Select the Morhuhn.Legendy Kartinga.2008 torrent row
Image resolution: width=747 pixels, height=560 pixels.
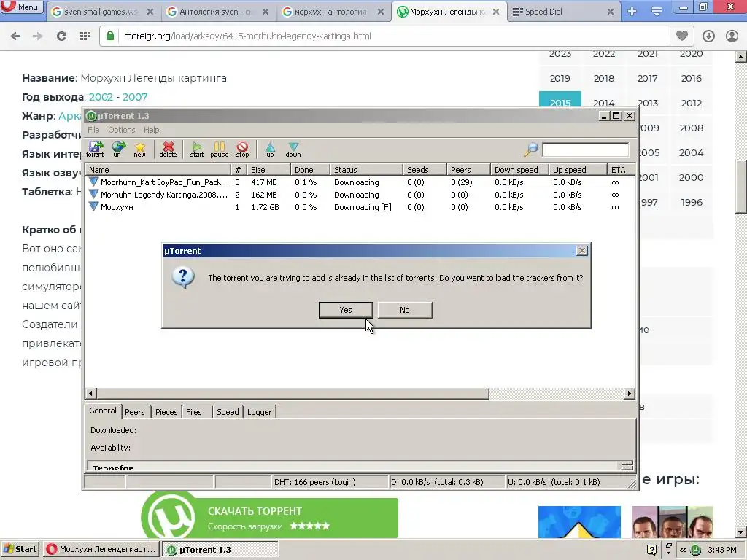tap(360, 195)
